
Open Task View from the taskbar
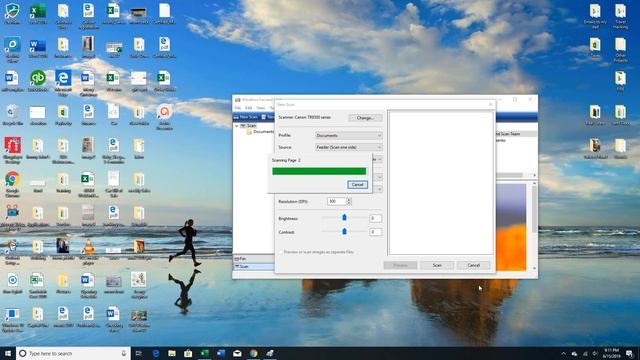pos(139,353)
